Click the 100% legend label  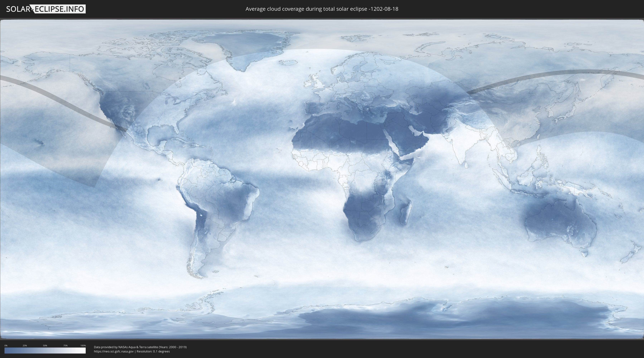click(83, 345)
